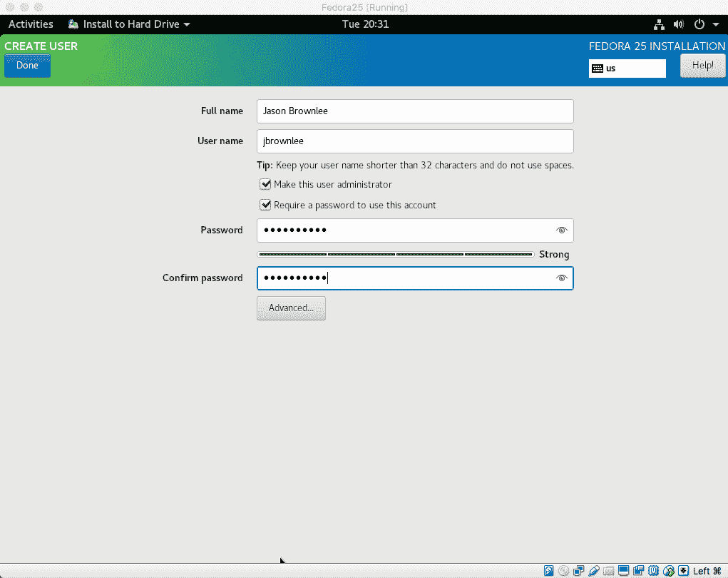
Task: Click the wired network icon in top bar
Action: (659, 25)
